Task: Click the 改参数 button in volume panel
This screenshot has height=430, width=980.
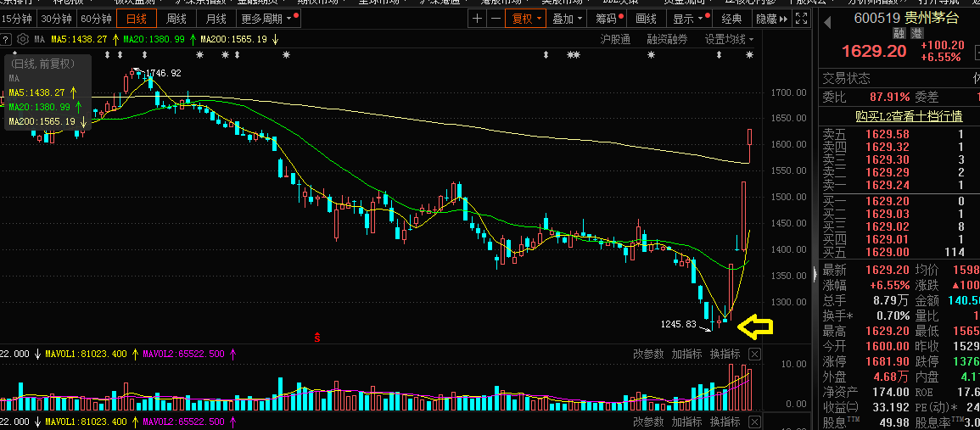Action: click(649, 354)
